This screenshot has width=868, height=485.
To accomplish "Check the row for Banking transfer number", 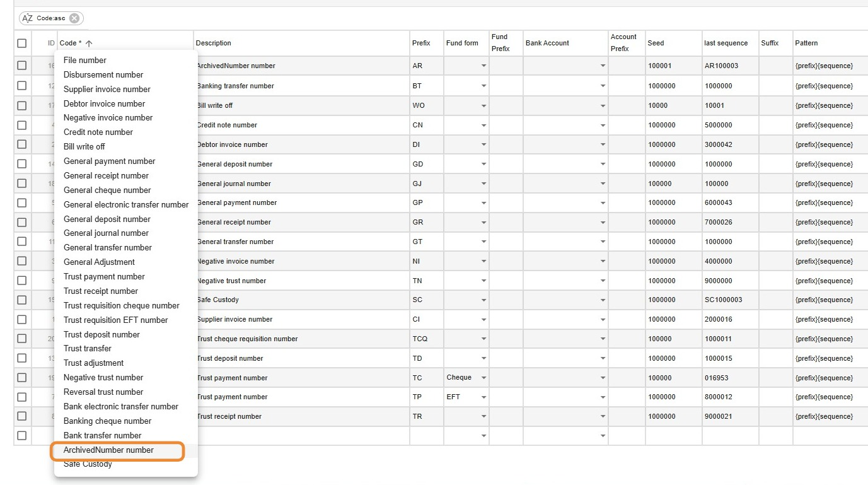I will (22, 85).
